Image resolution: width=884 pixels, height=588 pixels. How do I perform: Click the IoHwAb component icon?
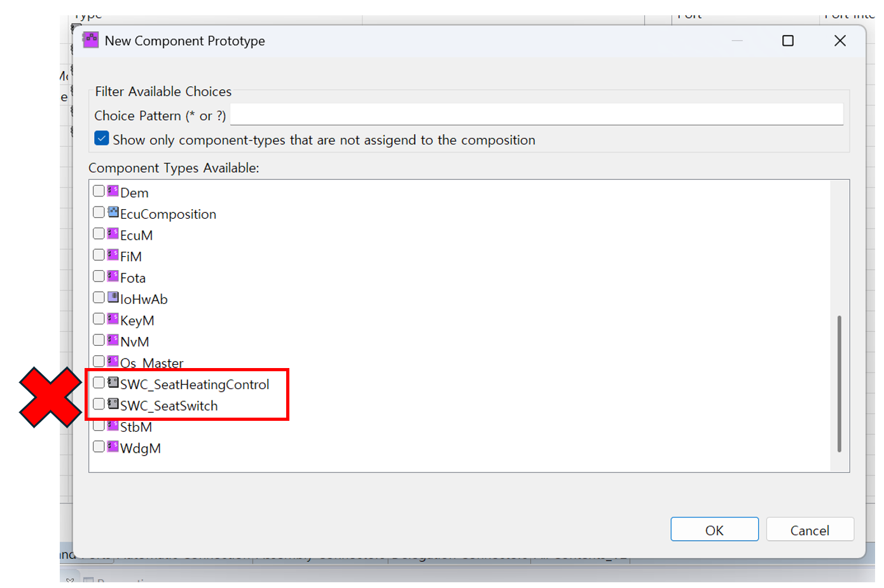click(113, 297)
